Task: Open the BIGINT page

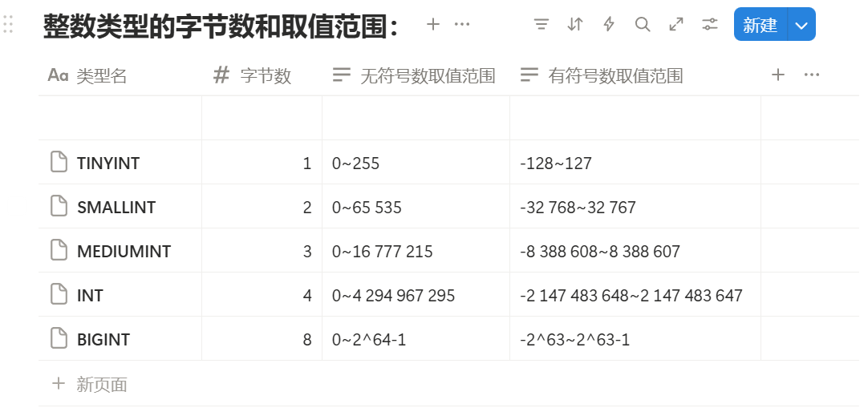Action: (x=103, y=340)
